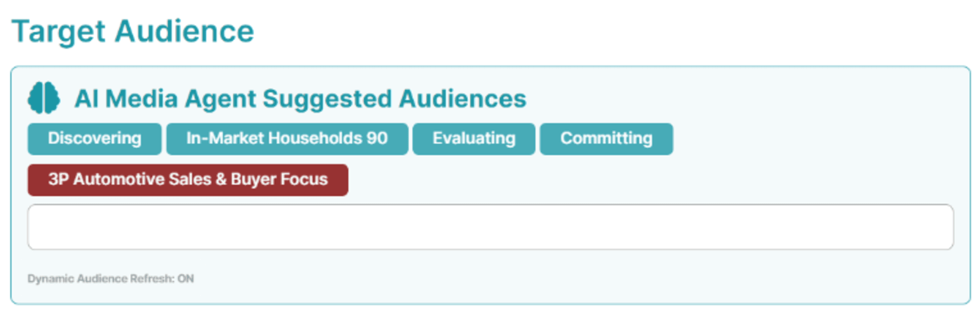Pick the Committing audience chip

[606, 139]
